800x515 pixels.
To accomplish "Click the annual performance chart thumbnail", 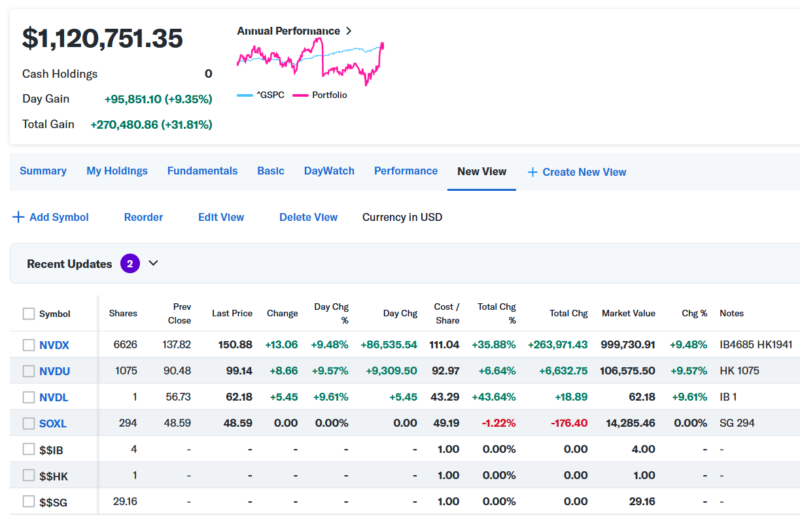I will point(310,62).
